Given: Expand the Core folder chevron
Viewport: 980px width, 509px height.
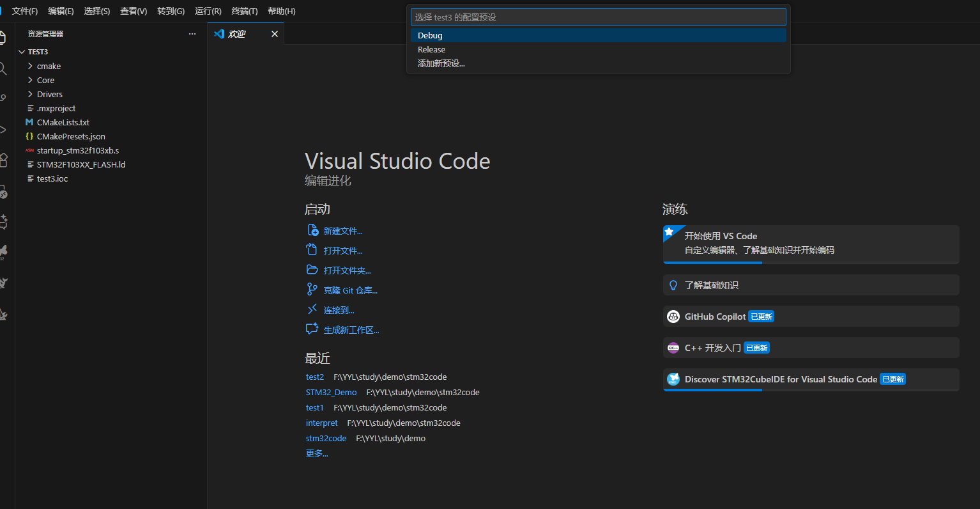Looking at the screenshot, I should [30, 80].
